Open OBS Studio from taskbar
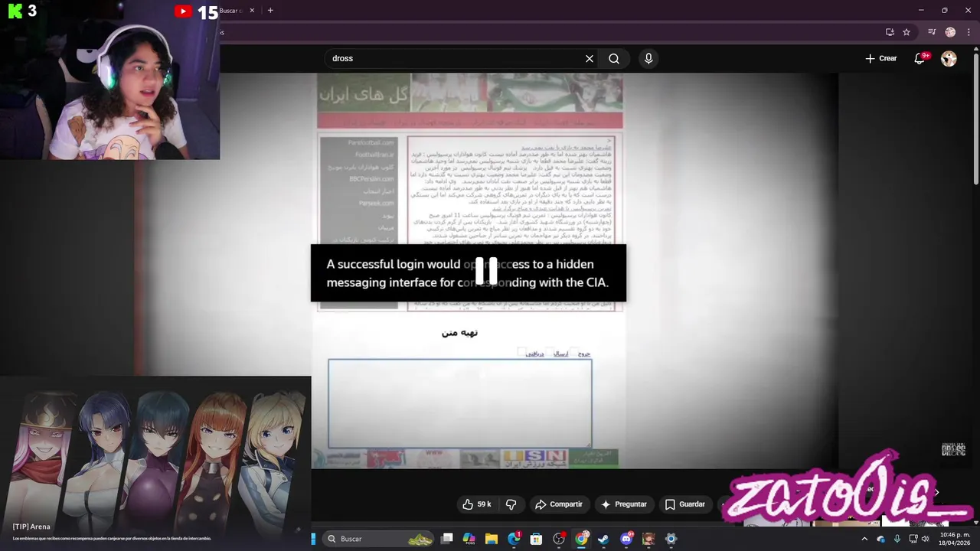This screenshot has height=551, width=980. [559, 539]
